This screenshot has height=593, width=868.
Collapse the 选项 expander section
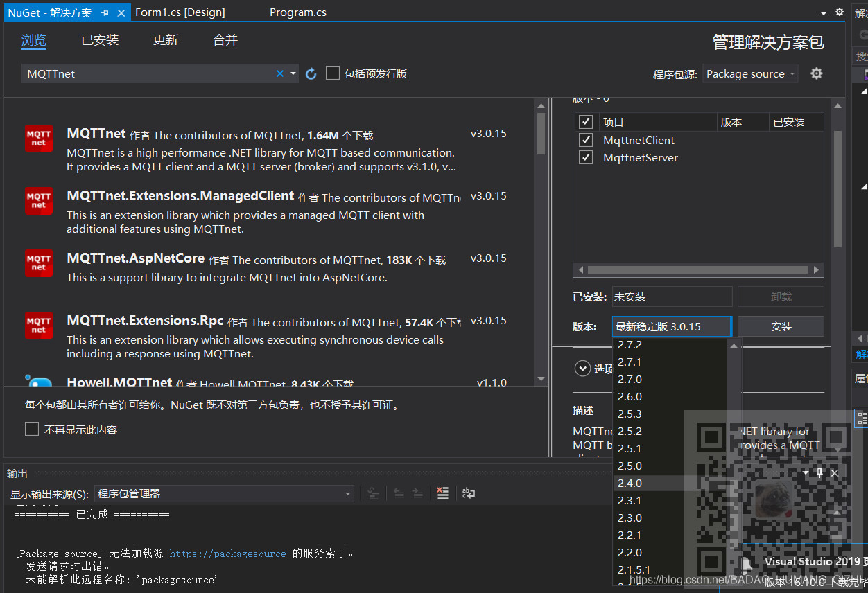(582, 368)
